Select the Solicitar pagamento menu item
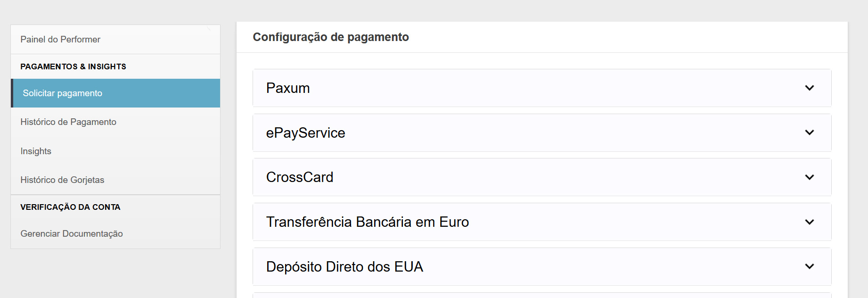868x298 pixels. click(63, 93)
